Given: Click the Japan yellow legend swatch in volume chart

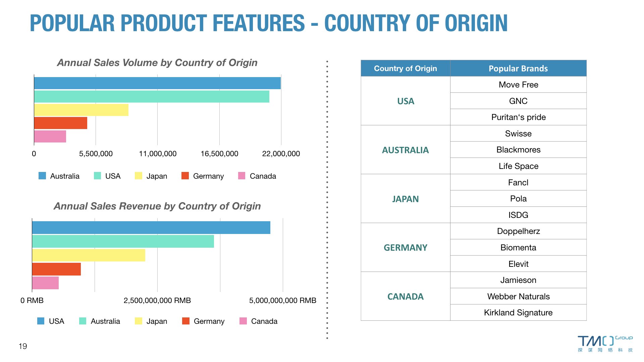Looking at the screenshot, I should tap(139, 176).
